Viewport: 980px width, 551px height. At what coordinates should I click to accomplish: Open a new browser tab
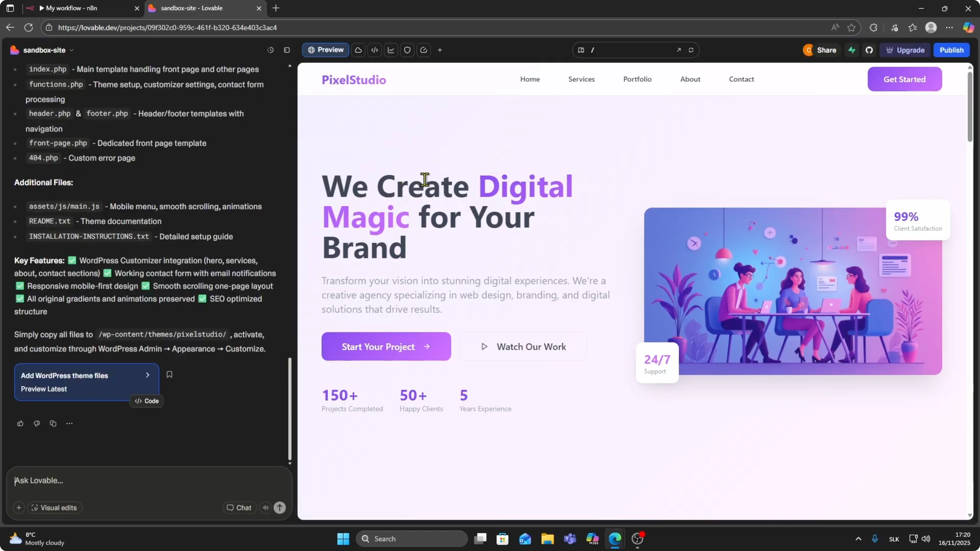click(x=276, y=8)
